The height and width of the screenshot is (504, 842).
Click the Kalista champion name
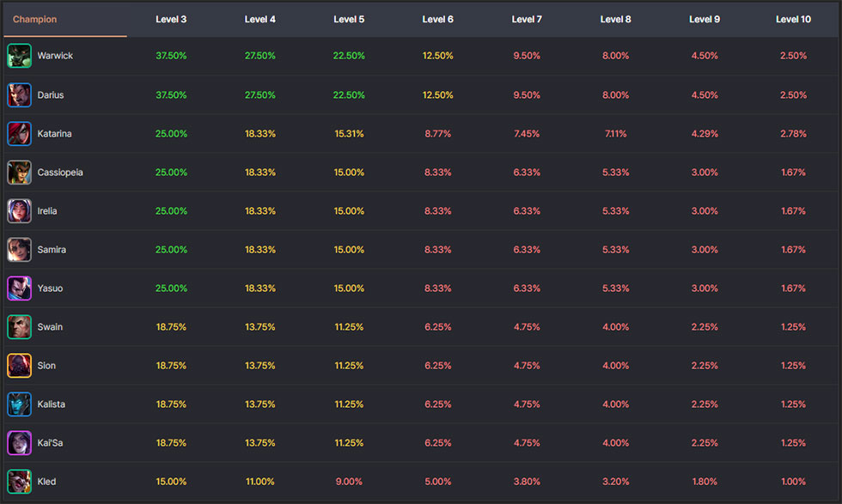pos(51,404)
